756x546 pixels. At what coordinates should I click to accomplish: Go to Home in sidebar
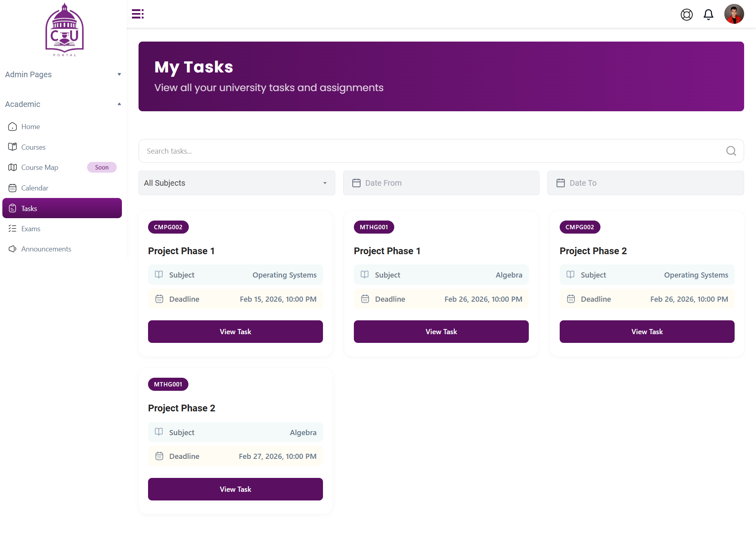tap(30, 127)
